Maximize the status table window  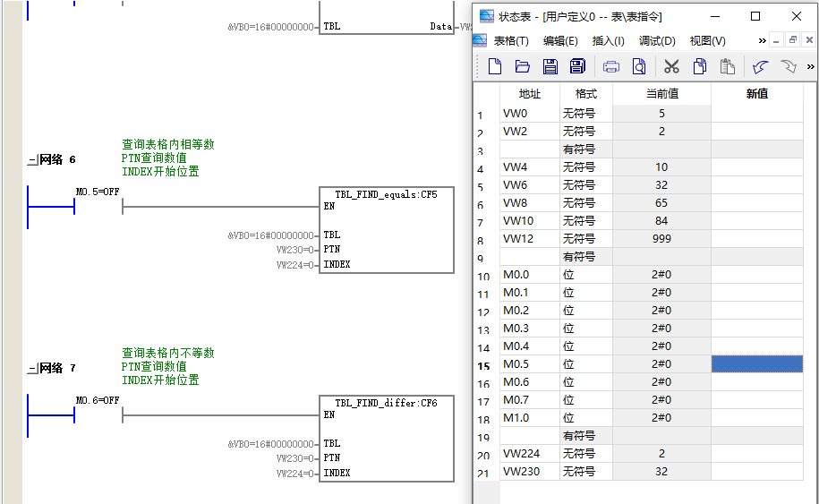755,16
